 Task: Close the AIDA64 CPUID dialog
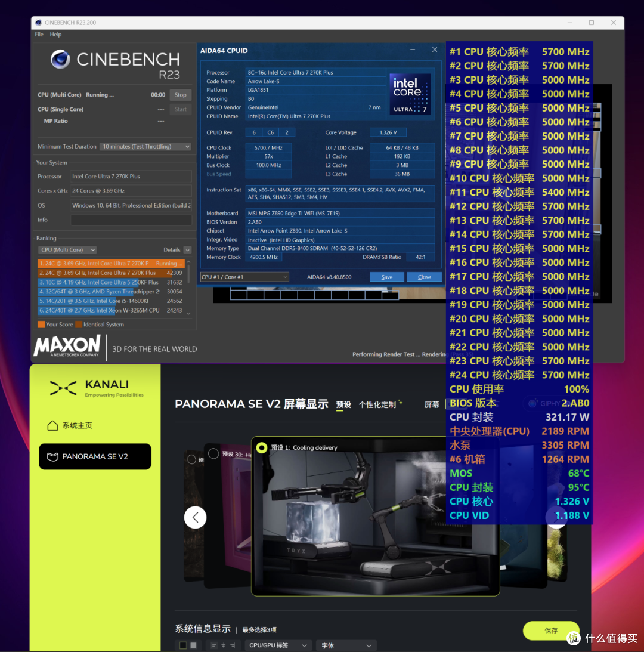pos(435,50)
